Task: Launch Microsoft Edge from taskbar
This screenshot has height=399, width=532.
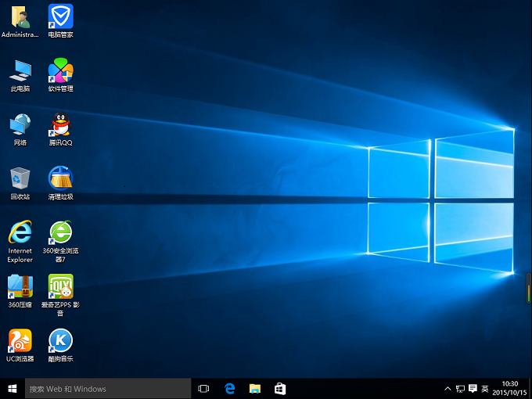Action: click(230, 389)
